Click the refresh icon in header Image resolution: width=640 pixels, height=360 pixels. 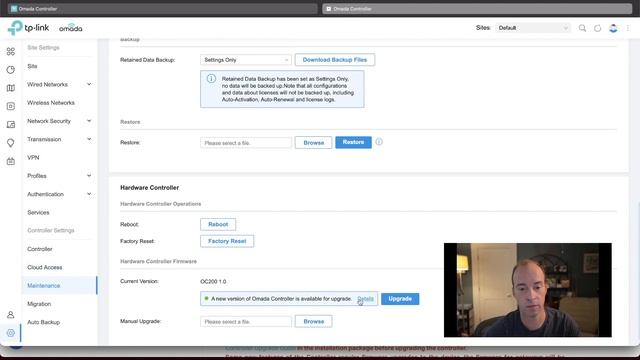[x=598, y=28]
